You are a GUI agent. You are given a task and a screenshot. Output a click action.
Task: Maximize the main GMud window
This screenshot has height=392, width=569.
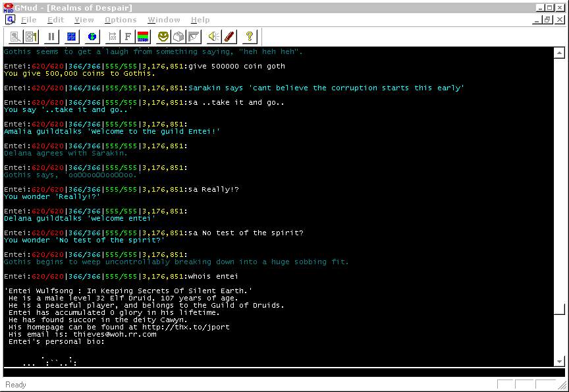[550, 8]
